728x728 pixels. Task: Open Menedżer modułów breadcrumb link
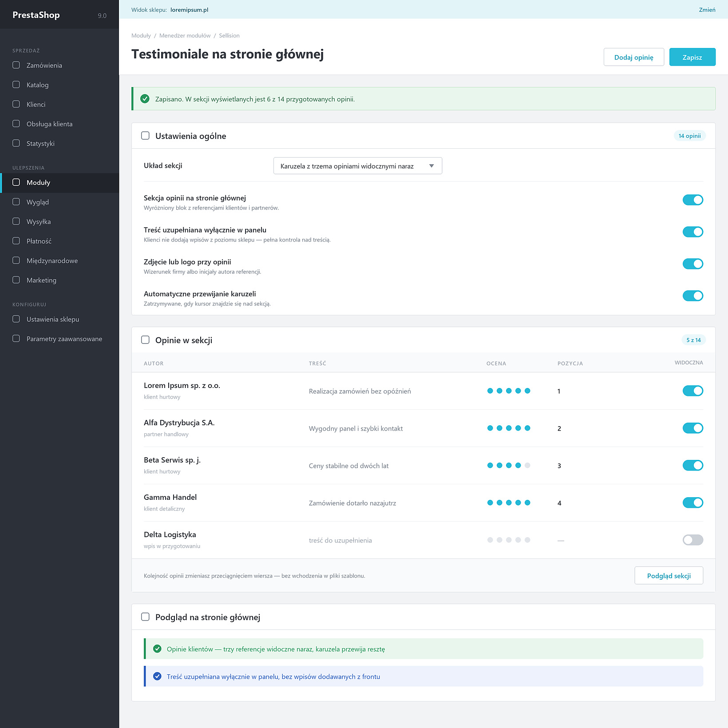point(185,36)
